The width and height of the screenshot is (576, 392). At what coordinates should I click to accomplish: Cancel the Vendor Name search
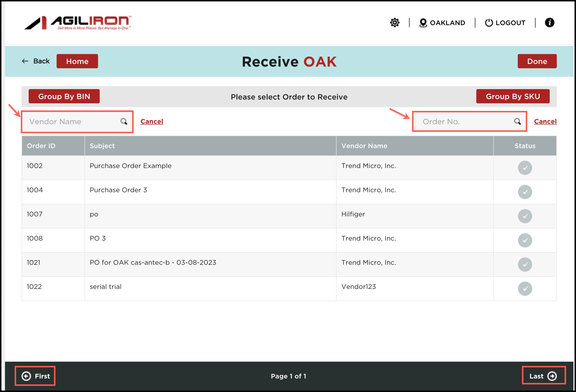tap(152, 122)
